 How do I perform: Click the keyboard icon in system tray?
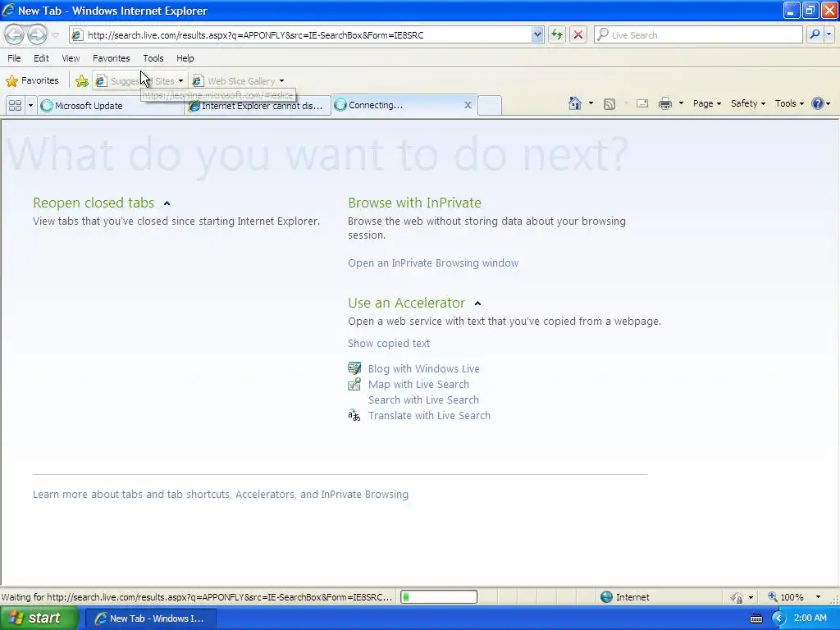[x=756, y=619]
